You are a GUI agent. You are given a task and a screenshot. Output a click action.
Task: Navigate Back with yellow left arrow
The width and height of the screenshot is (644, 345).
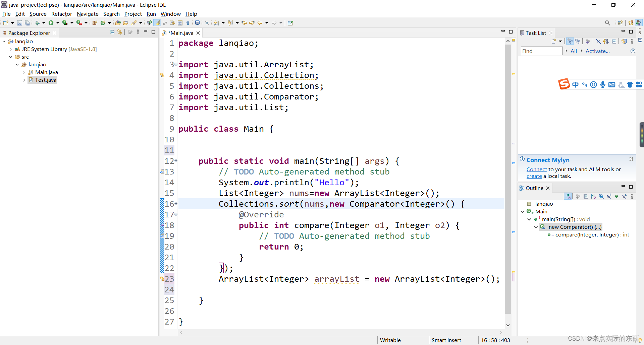260,23
